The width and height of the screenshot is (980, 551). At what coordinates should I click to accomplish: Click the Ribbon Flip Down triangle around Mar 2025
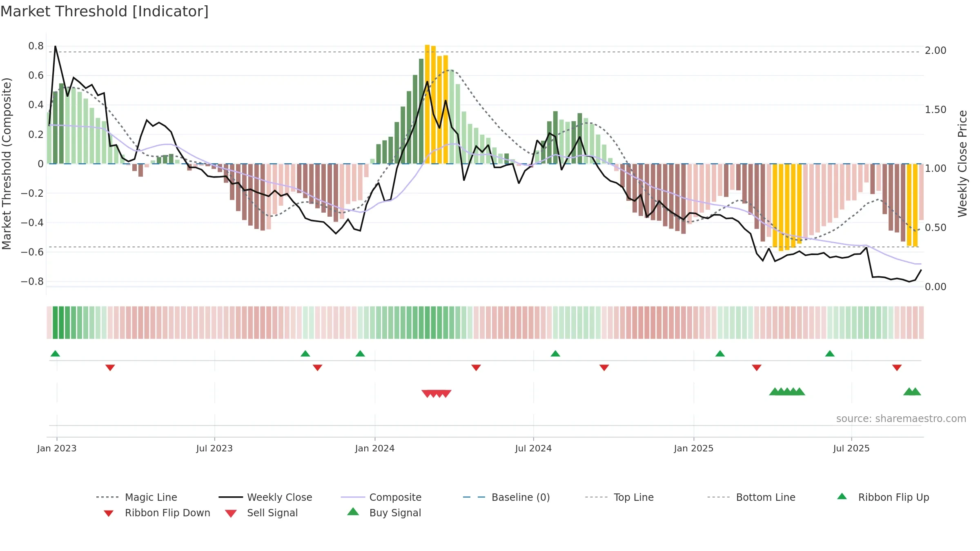756,368
